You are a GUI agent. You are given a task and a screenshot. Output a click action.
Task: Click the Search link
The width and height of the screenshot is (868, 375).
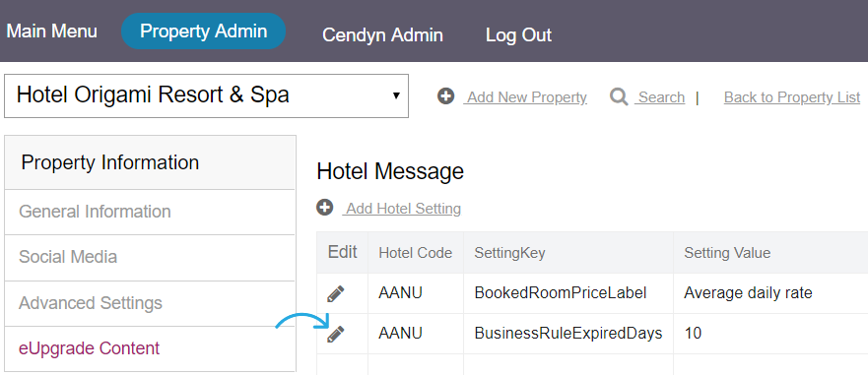coord(660,97)
